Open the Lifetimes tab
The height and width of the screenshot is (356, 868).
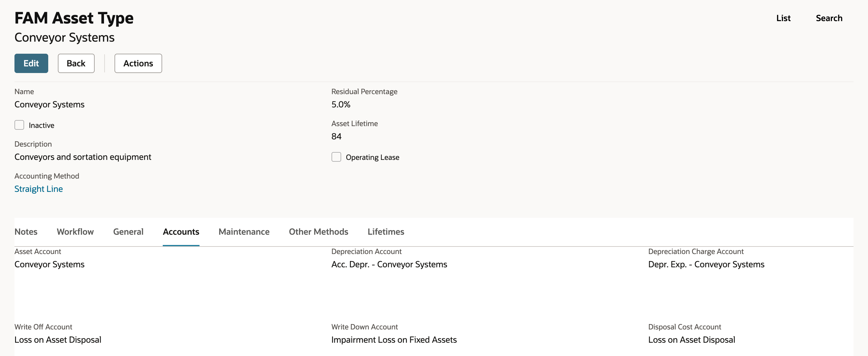(x=386, y=232)
